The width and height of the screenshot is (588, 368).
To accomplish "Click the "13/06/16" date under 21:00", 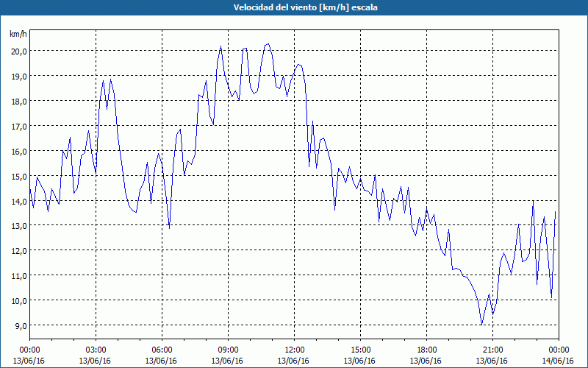I will point(492,361).
